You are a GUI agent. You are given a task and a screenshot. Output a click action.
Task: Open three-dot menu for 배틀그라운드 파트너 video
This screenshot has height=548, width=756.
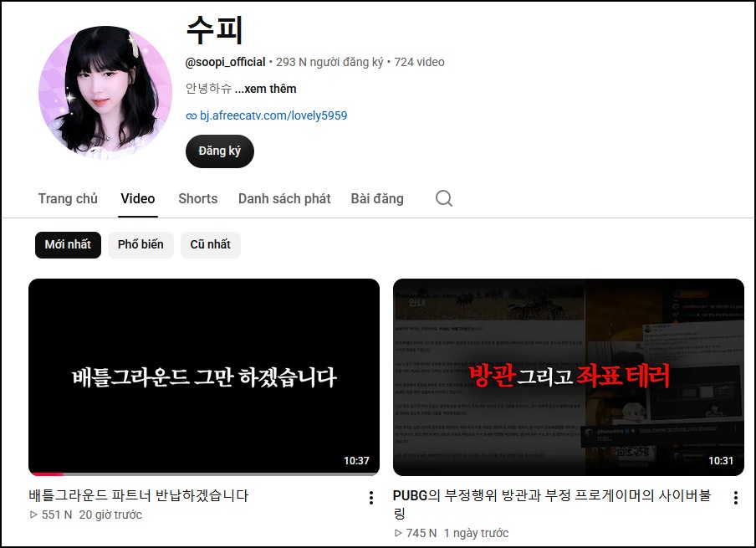(x=370, y=498)
